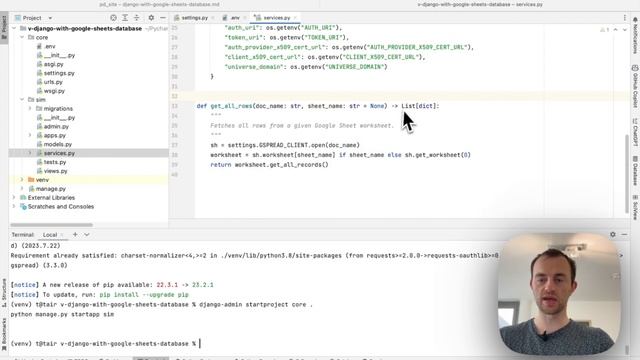Expand the services.py node
640x360 pixels.
[30, 153]
